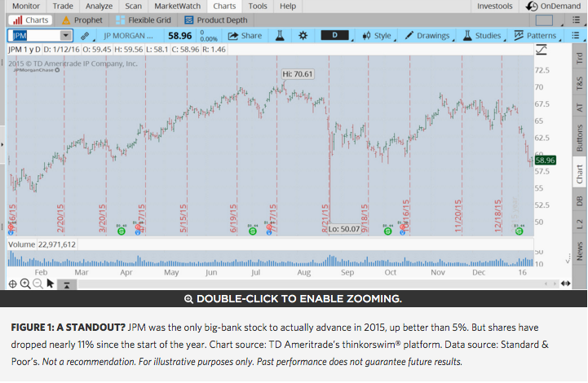Click the Investools button
This screenshot has width=588, height=383.
click(x=495, y=6)
